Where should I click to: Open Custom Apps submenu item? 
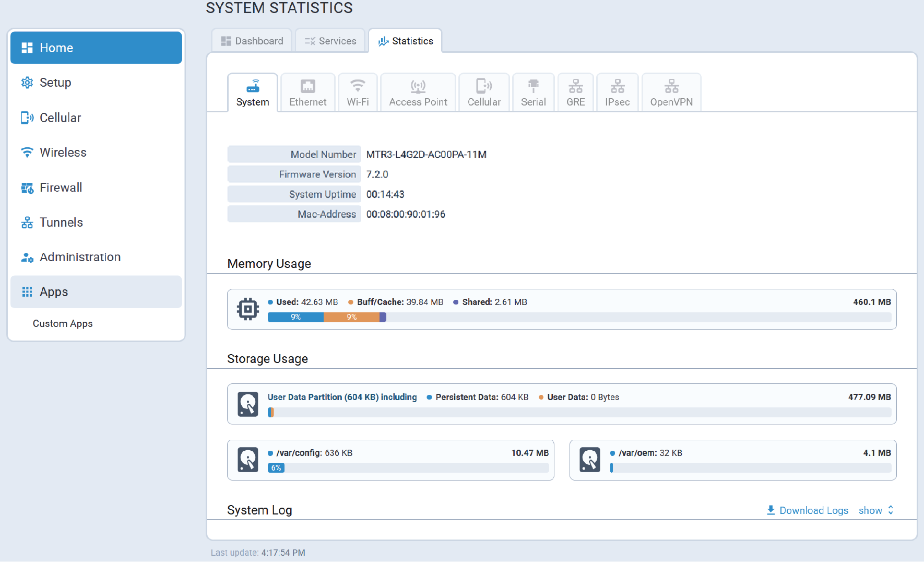click(x=63, y=324)
